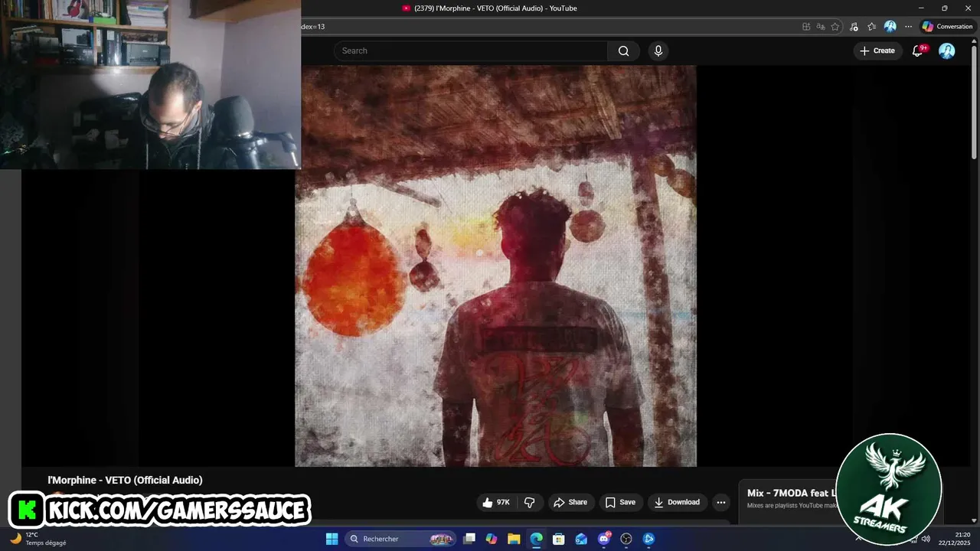The image size is (980, 551).
Task: Open the volume speaker tray icon
Action: (x=926, y=539)
